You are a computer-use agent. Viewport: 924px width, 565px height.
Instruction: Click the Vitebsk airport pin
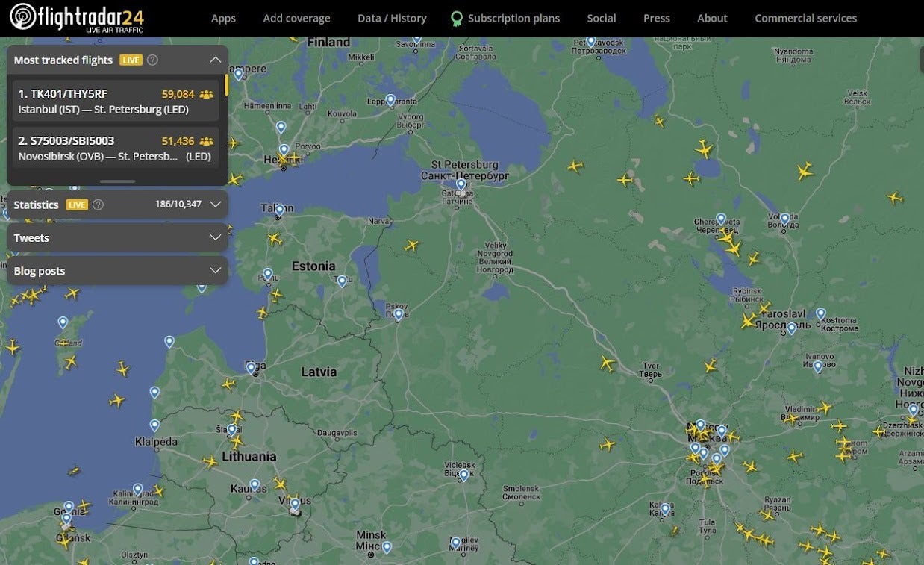[463, 475]
